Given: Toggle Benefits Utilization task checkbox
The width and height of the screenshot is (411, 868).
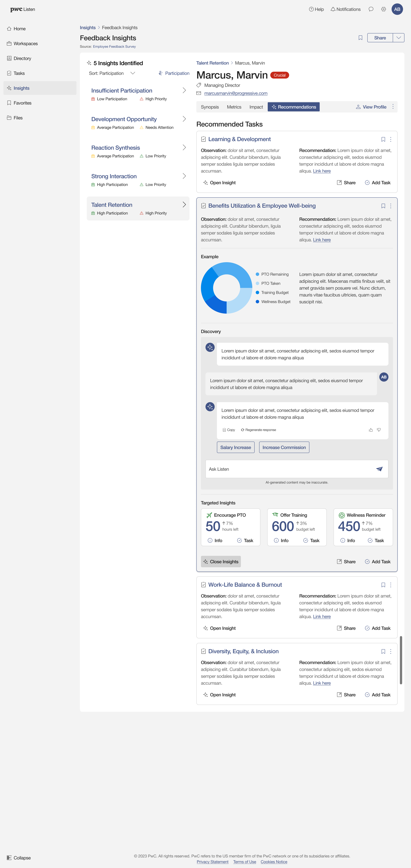Looking at the screenshot, I should (203, 206).
